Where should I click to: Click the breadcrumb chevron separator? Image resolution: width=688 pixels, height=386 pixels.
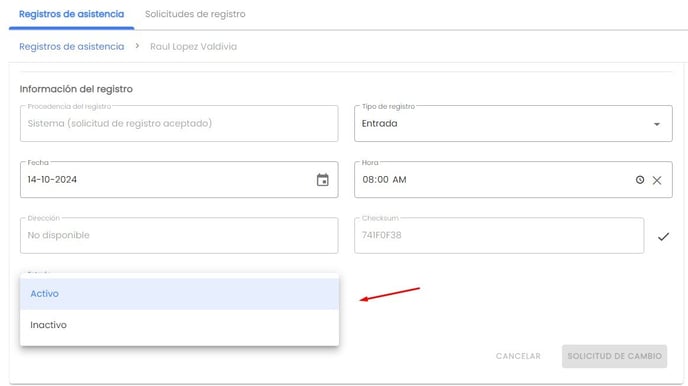click(137, 46)
